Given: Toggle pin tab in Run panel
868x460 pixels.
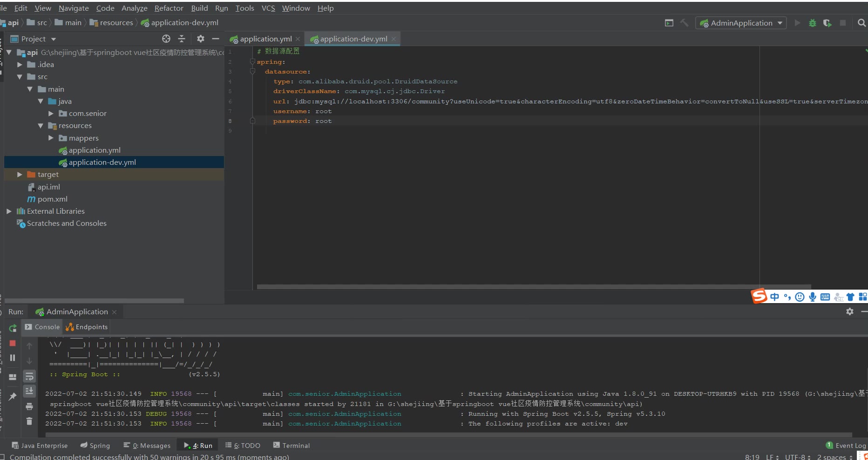Looking at the screenshot, I should tap(13, 397).
